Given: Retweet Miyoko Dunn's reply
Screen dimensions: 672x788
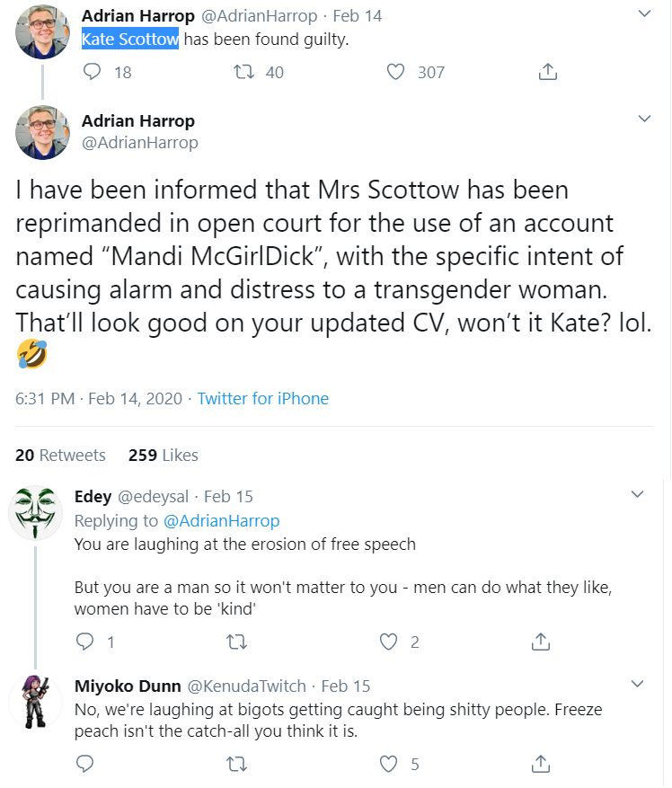Looking at the screenshot, I should [x=237, y=764].
